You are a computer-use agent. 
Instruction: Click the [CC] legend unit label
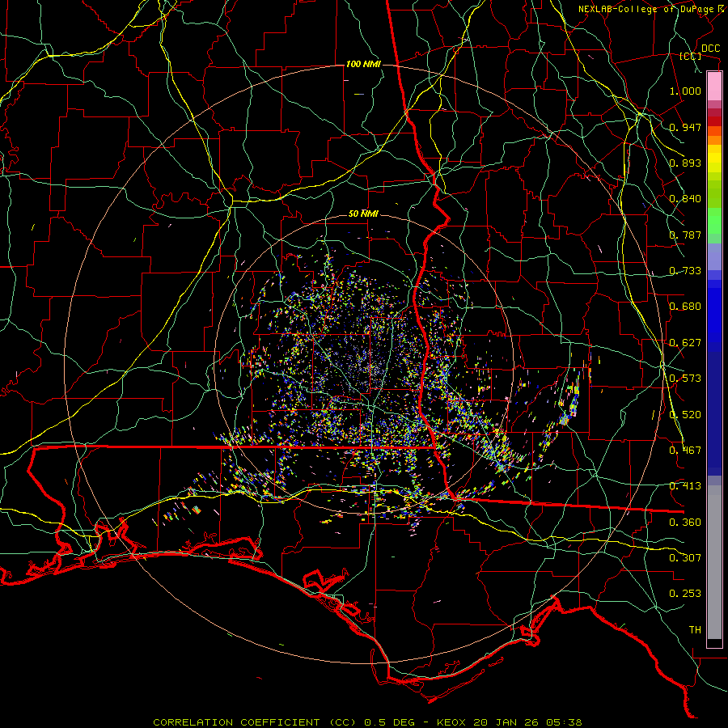pos(690,56)
